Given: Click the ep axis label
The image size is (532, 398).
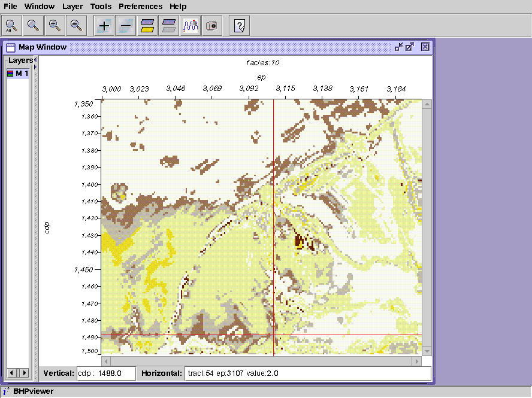Looking at the screenshot, I should [261, 77].
